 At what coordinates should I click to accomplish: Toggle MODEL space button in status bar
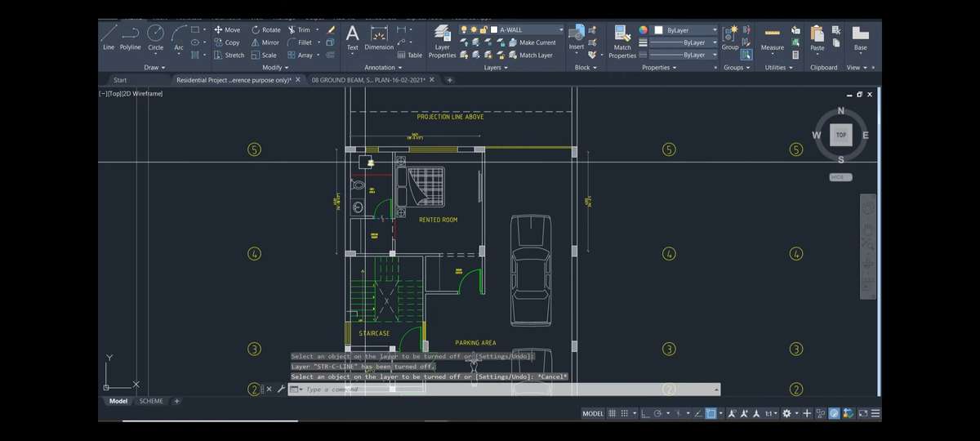pos(593,413)
